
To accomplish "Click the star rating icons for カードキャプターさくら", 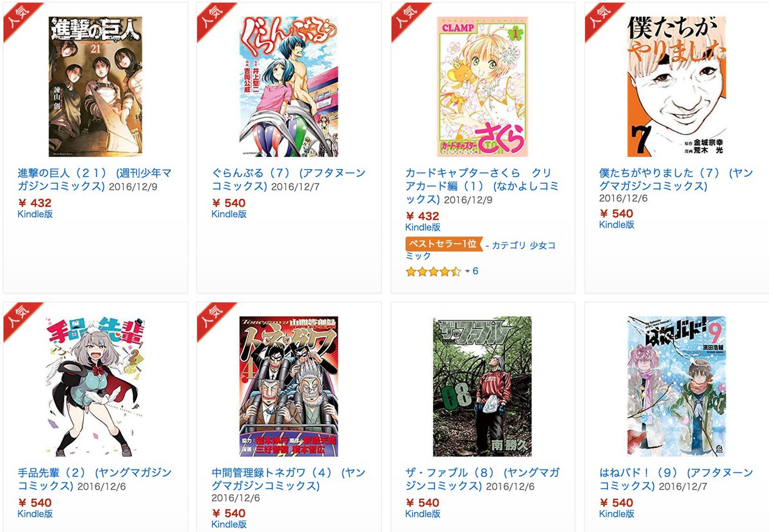I will click(433, 272).
